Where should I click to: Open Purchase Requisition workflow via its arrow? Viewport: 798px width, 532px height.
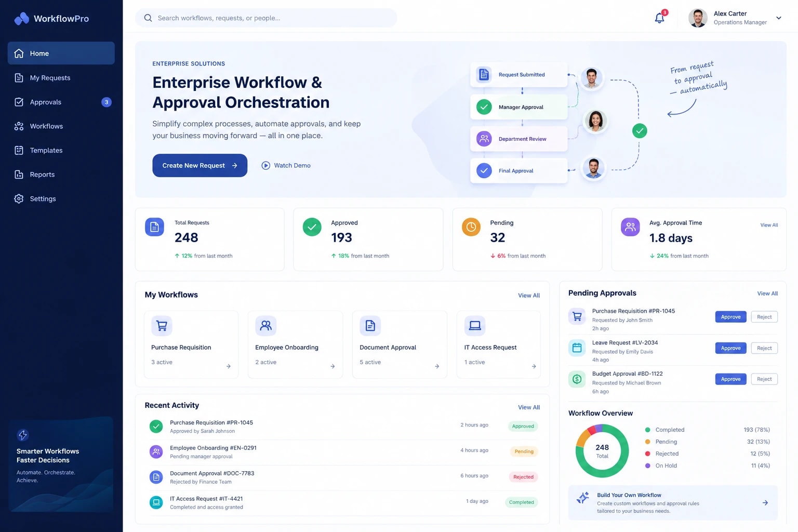[229, 366]
